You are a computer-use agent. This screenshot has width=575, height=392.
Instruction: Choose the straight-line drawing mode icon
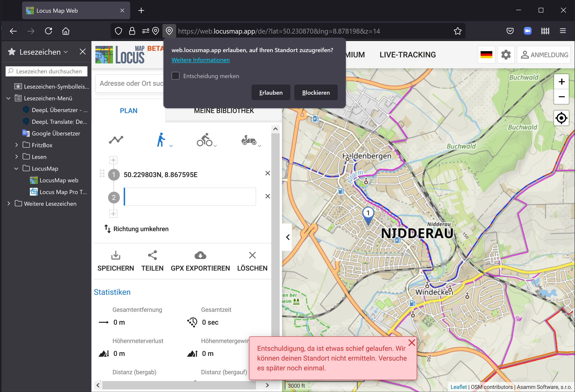[x=116, y=140]
